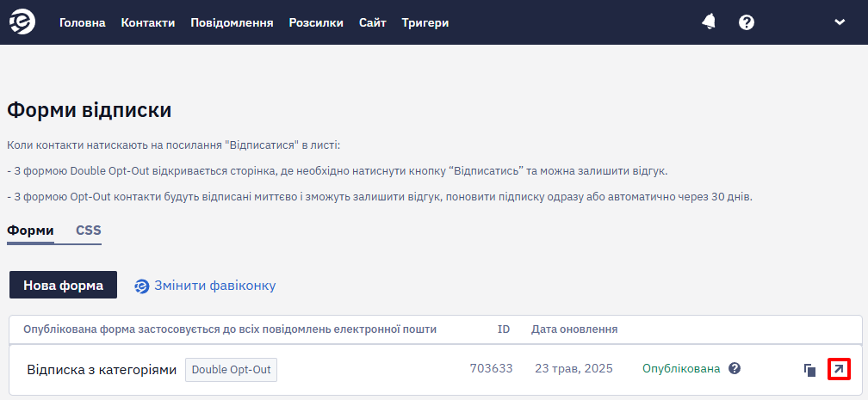Click the date 23 трав, 2025
Image resolution: width=868 pixels, height=400 pixels.
click(574, 368)
